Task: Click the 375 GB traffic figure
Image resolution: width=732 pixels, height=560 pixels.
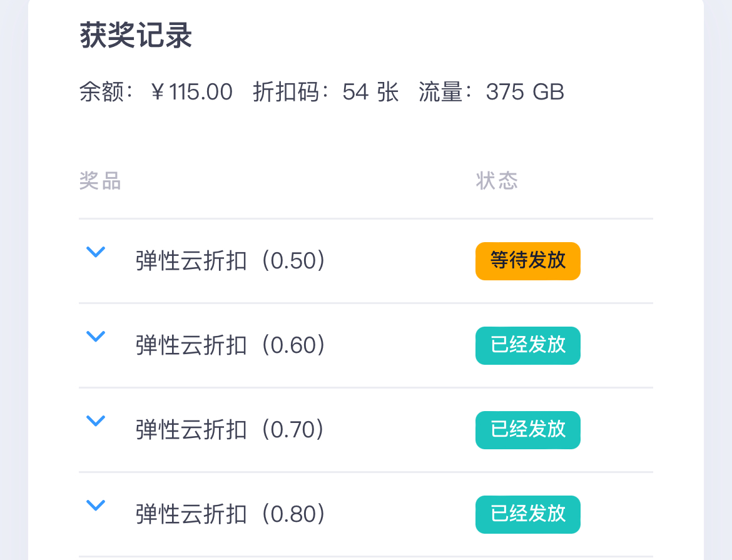Action: click(x=525, y=92)
